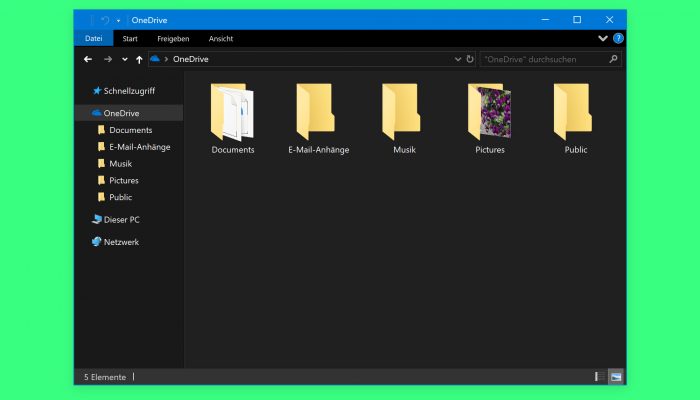Click OneDrive in the address bar path
Image resolution: width=700 pixels, height=400 pixels.
(191, 59)
